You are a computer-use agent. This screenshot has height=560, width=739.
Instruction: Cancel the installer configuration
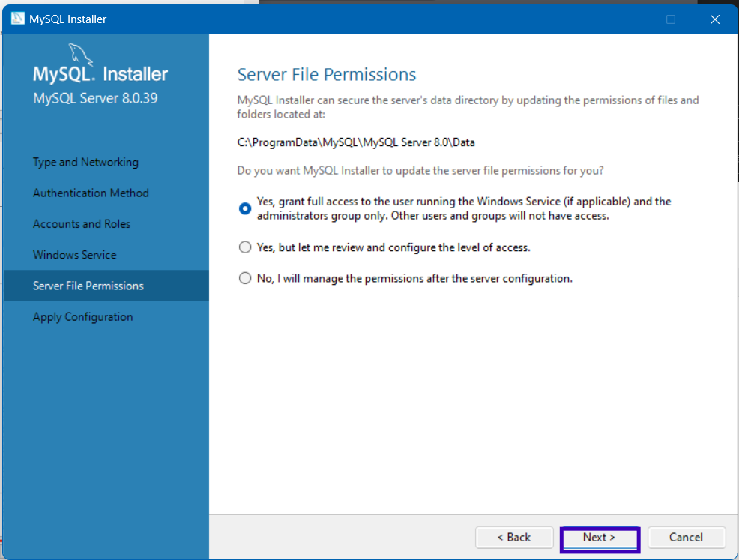(687, 538)
